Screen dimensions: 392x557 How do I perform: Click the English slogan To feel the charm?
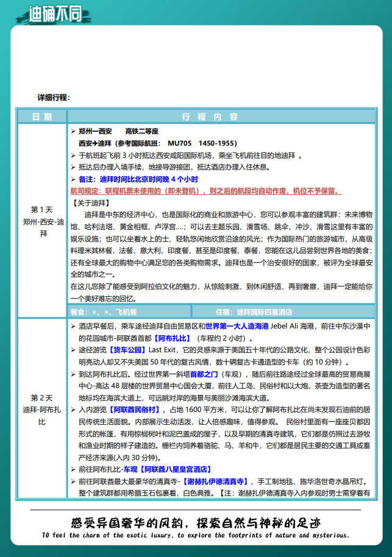click(x=196, y=535)
